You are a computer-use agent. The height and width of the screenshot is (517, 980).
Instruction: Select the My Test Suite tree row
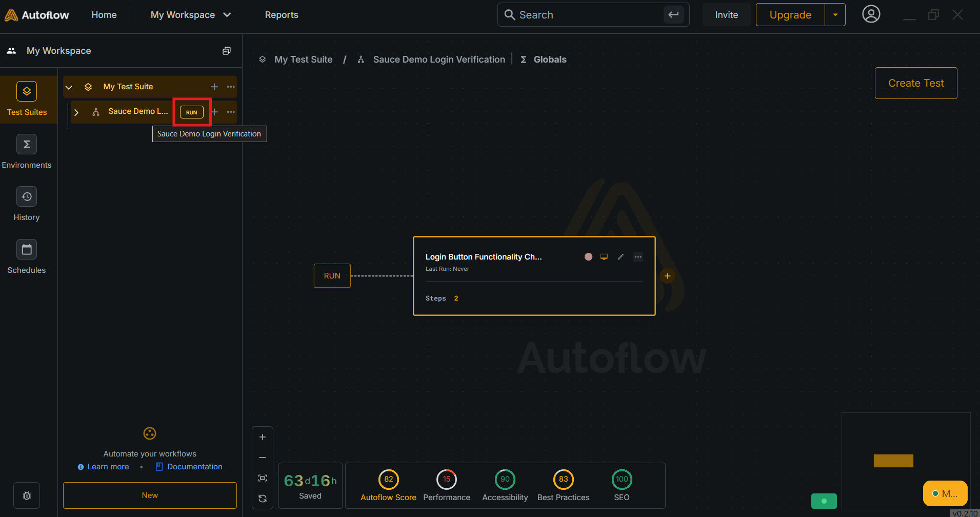[x=150, y=87]
